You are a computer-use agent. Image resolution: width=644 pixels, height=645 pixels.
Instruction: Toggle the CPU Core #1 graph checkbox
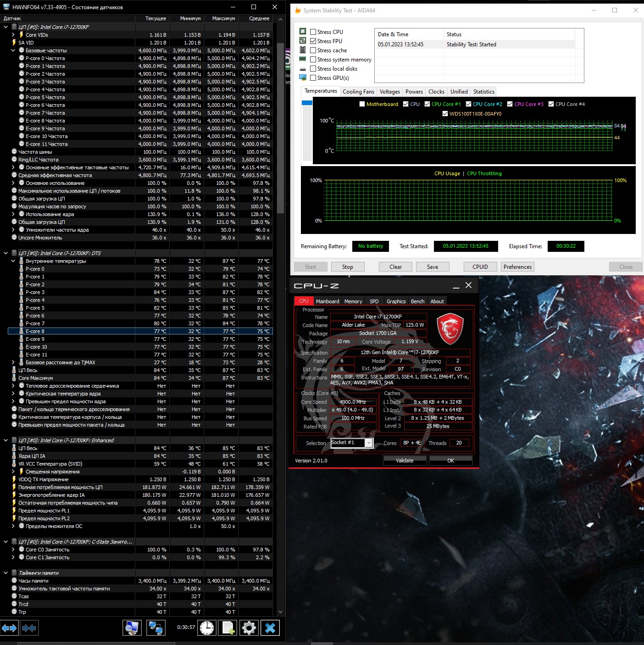(427, 104)
